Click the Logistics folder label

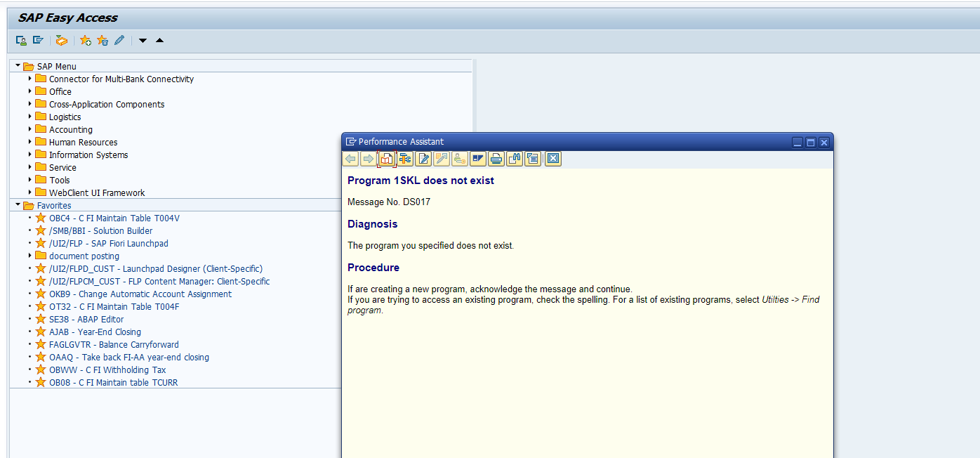(x=65, y=117)
